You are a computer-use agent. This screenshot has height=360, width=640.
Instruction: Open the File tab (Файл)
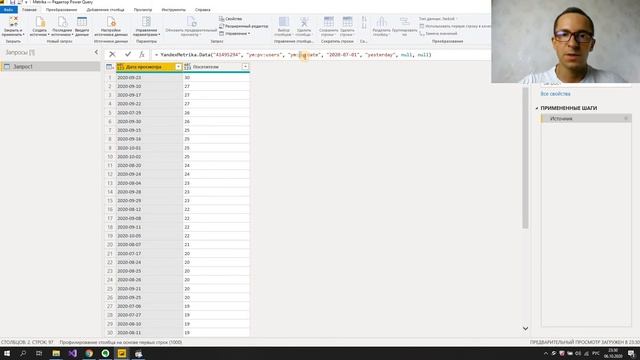point(9,9)
